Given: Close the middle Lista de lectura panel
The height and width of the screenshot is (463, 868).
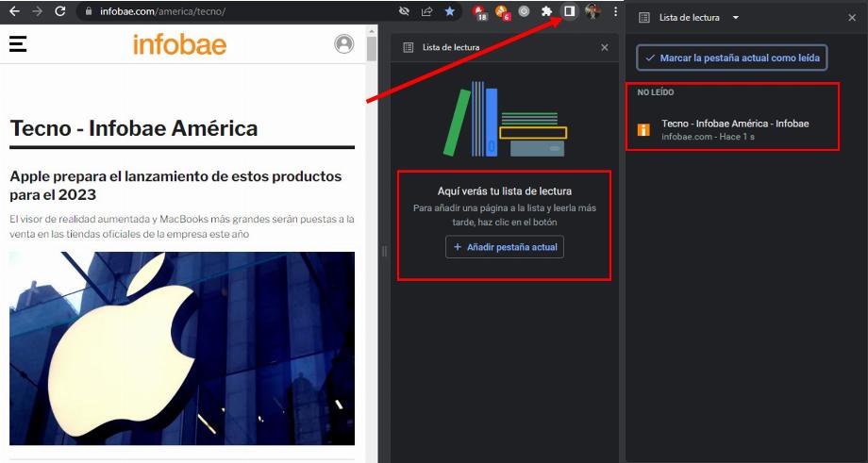Looking at the screenshot, I should (x=605, y=47).
